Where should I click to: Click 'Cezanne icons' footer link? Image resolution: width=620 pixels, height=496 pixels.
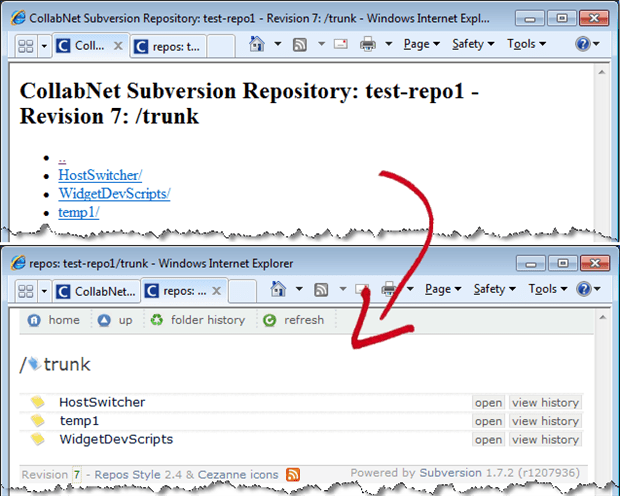click(x=238, y=475)
